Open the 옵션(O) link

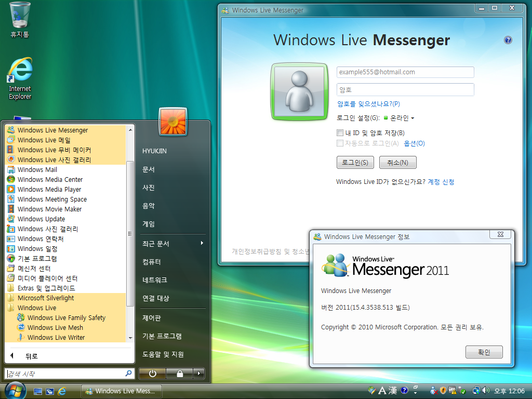coord(414,143)
